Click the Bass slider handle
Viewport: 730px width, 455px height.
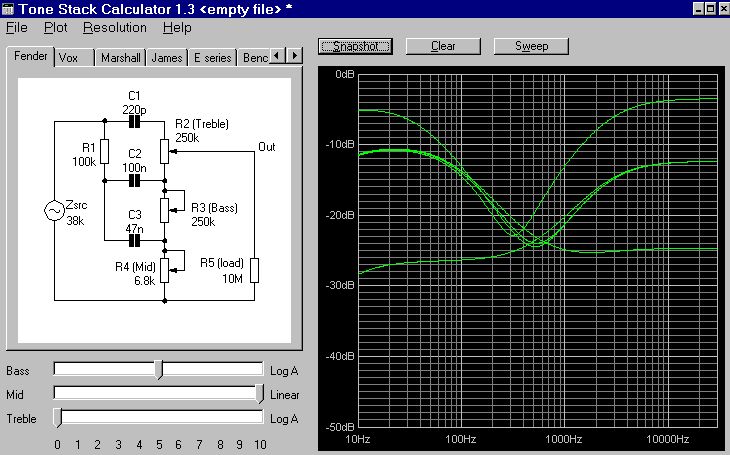pos(159,370)
